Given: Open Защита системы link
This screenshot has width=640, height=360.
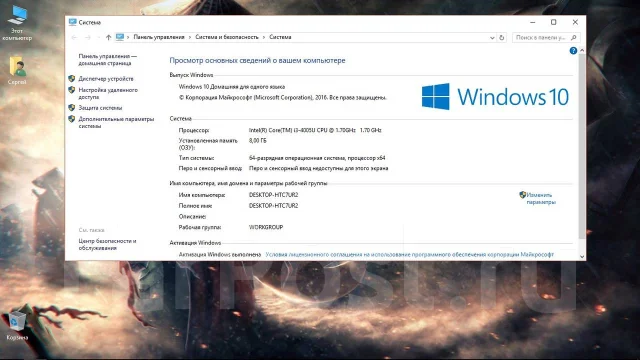Looking at the screenshot, I should pyautogui.click(x=100, y=108).
